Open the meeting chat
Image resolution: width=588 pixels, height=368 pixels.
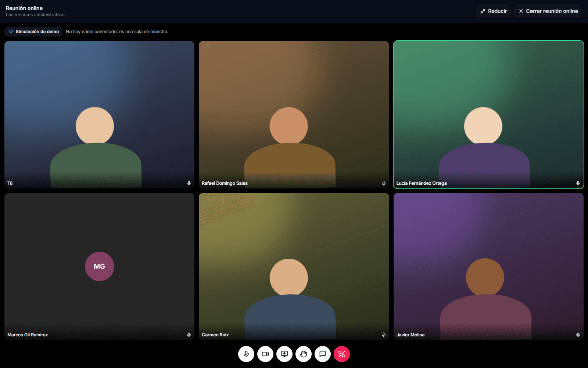tap(323, 354)
